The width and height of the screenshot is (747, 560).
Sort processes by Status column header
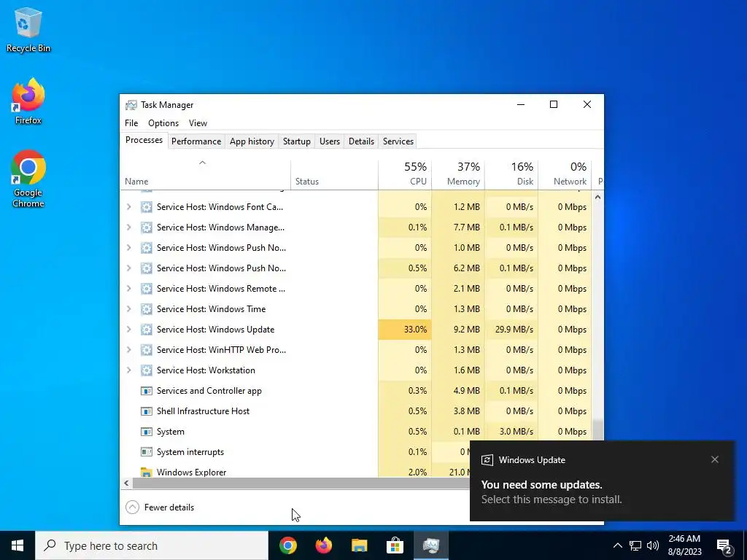334,174
